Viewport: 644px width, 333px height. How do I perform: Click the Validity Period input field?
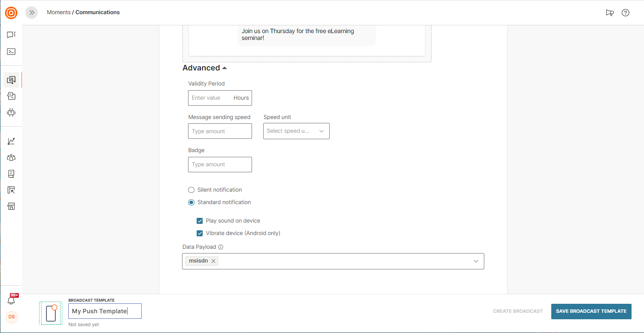pyautogui.click(x=210, y=98)
